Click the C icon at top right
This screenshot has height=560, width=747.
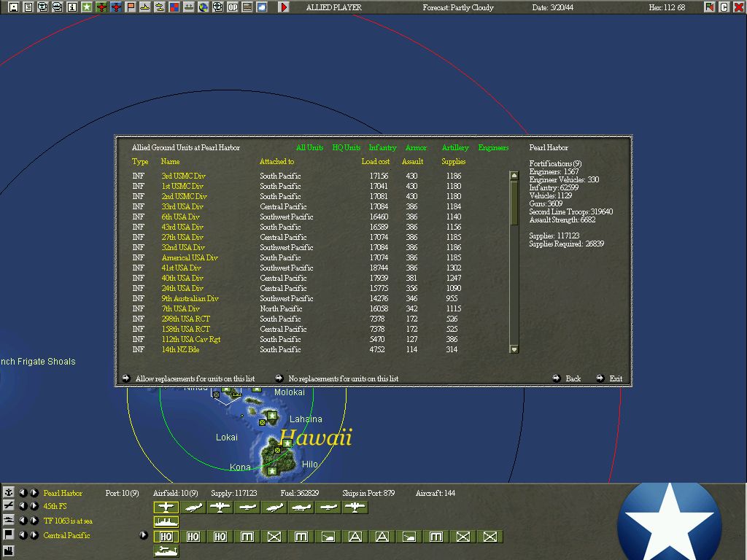point(724,7)
